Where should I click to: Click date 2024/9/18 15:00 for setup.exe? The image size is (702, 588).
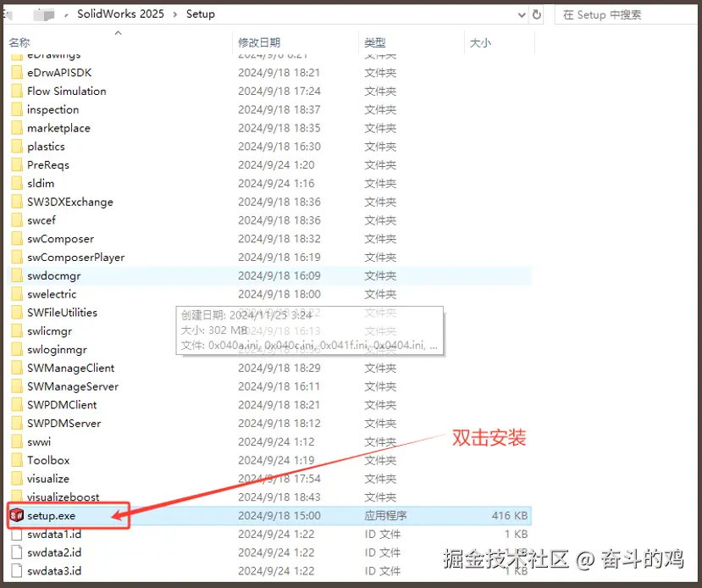coord(279,515)
